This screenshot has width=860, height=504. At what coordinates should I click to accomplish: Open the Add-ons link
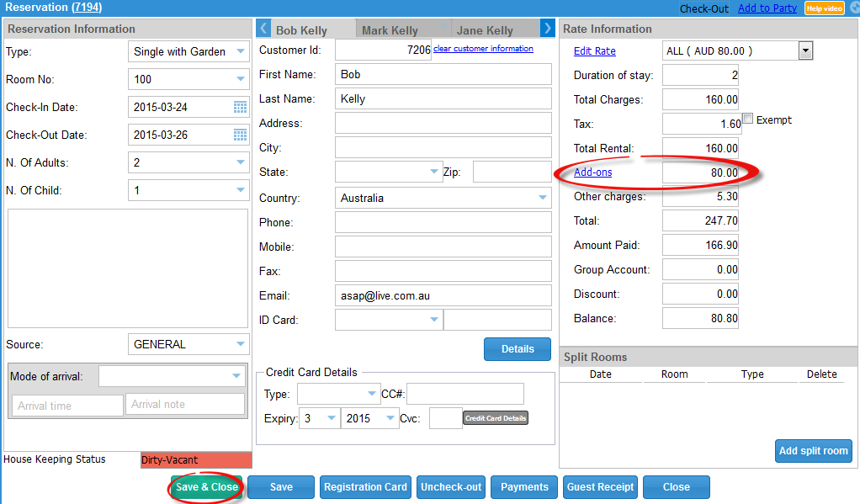592,172
